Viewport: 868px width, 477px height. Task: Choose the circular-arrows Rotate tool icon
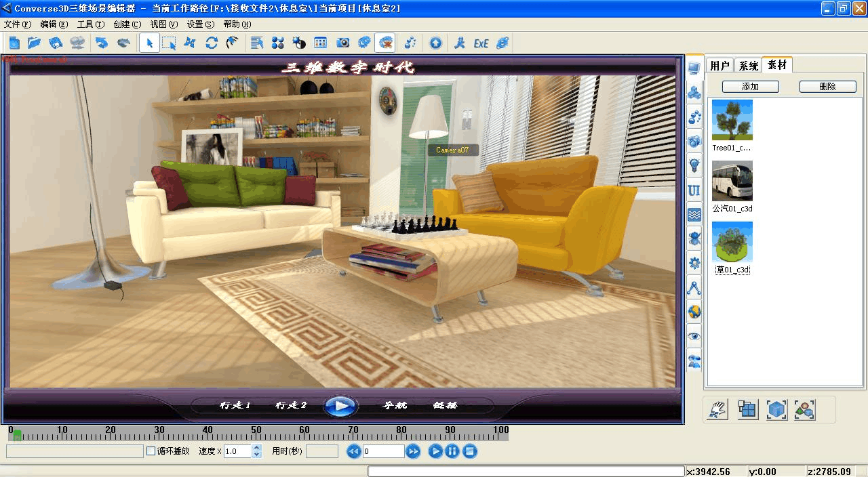(212, 43)
